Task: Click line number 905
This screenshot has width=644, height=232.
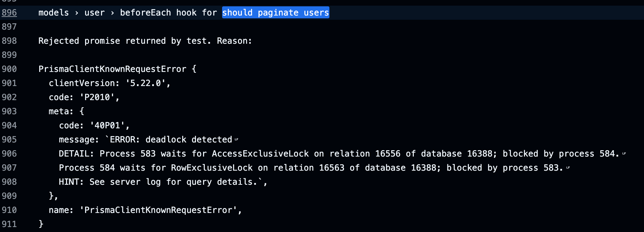Action: coord(9,140)
